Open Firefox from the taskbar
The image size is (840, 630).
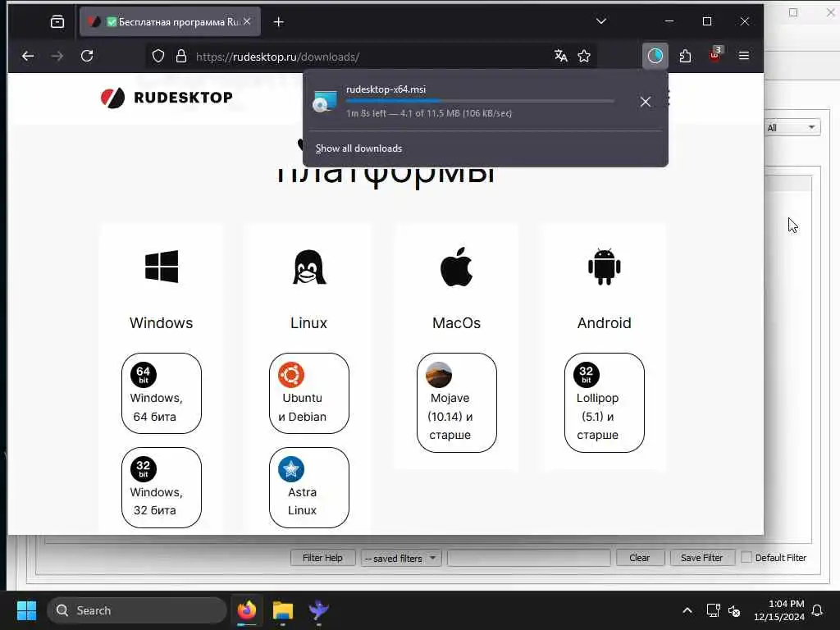coord(247,610)
